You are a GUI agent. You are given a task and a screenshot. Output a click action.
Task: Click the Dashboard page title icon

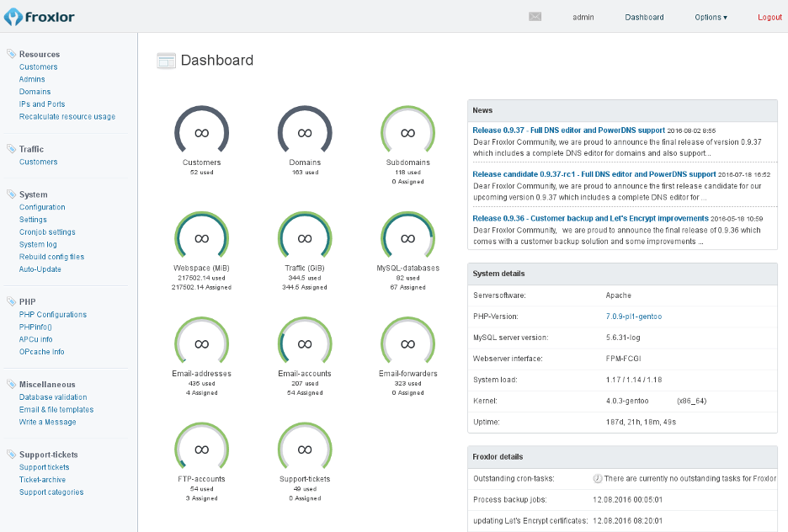point(167,61)
